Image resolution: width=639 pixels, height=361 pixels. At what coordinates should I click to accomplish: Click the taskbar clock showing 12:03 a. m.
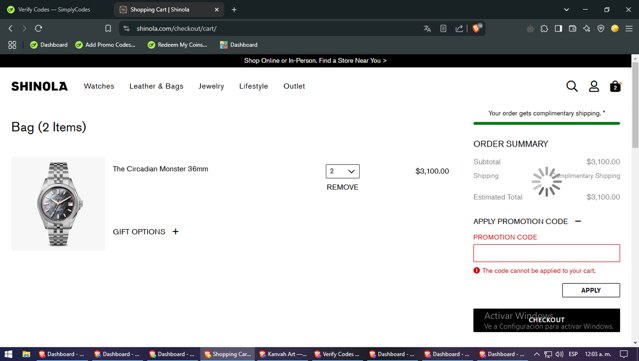[x=597, y=354]
